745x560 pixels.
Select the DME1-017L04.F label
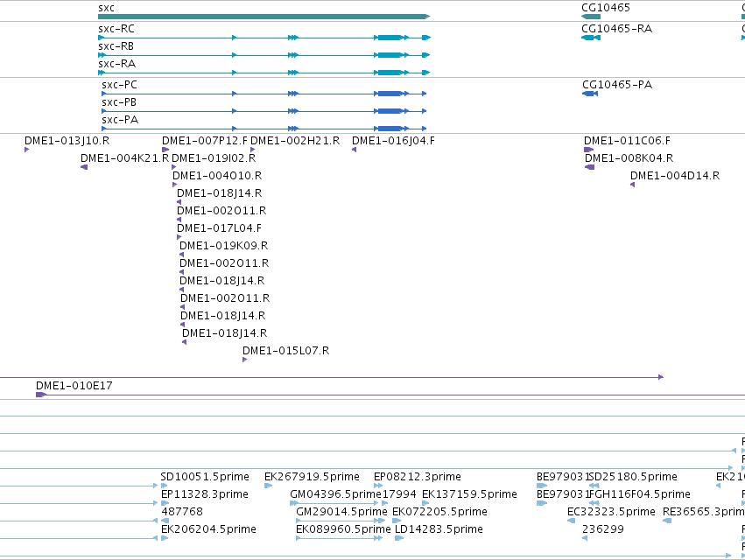pos(219,228)
